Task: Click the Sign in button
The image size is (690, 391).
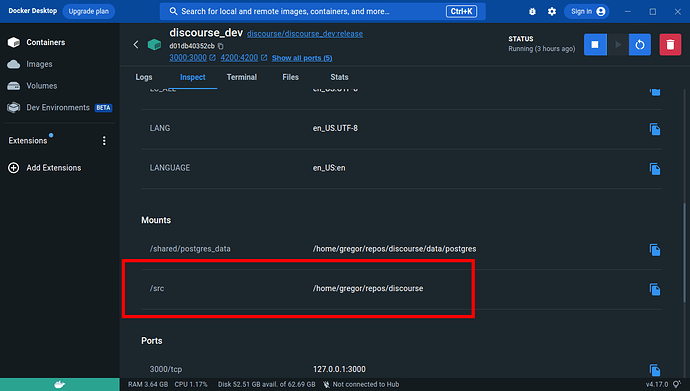Action: click(x=587, y=11)
